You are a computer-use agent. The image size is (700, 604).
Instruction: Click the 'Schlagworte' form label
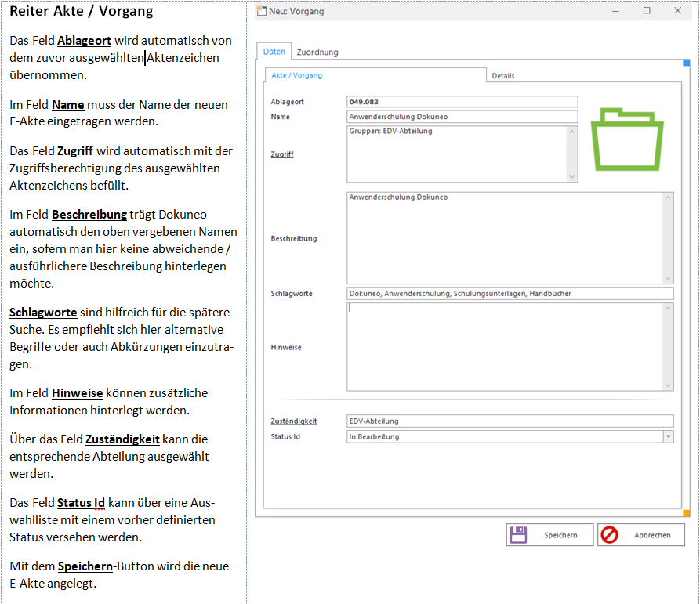(x=292, y=294)
